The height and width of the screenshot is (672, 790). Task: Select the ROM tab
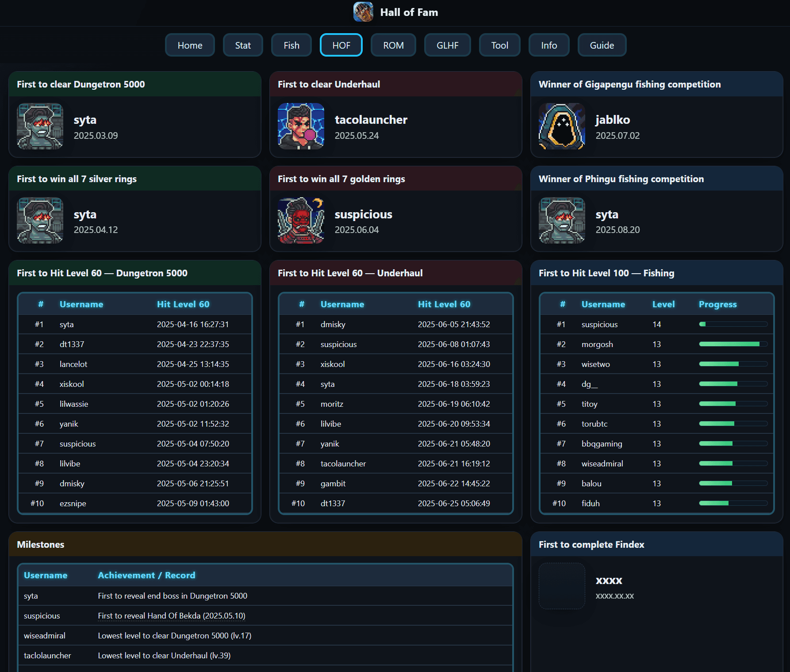(x=393, y=45)
